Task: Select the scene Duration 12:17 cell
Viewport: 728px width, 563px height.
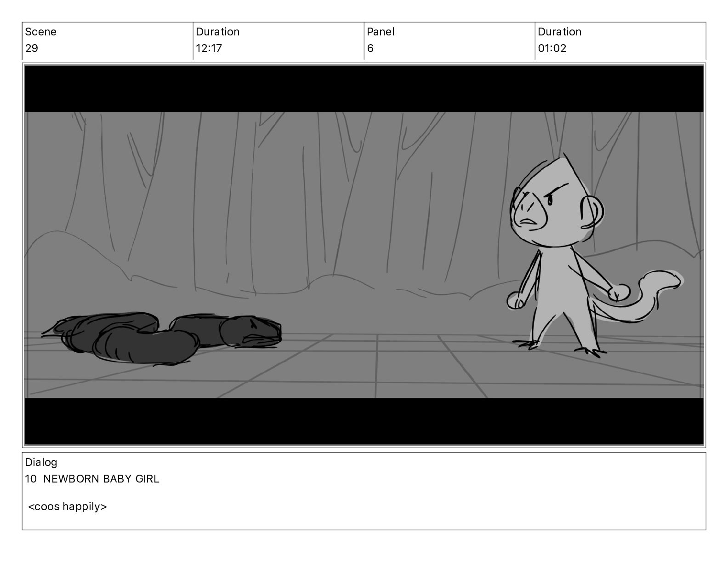Action: [x=279, y=41]
